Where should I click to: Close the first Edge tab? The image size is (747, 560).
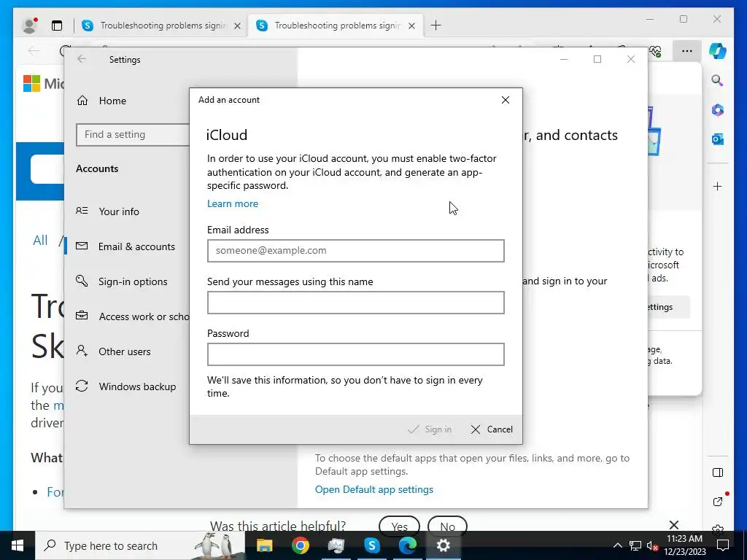pyautogui.click(x=237, y=26)
